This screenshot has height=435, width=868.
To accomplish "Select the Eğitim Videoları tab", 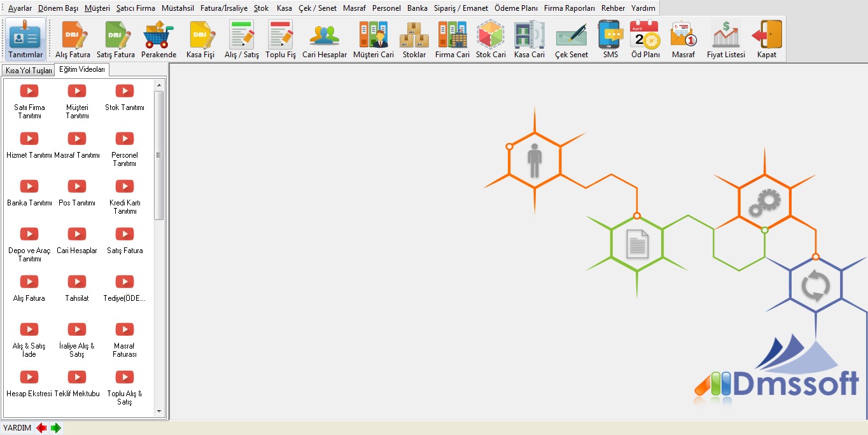I will point(82,70).
